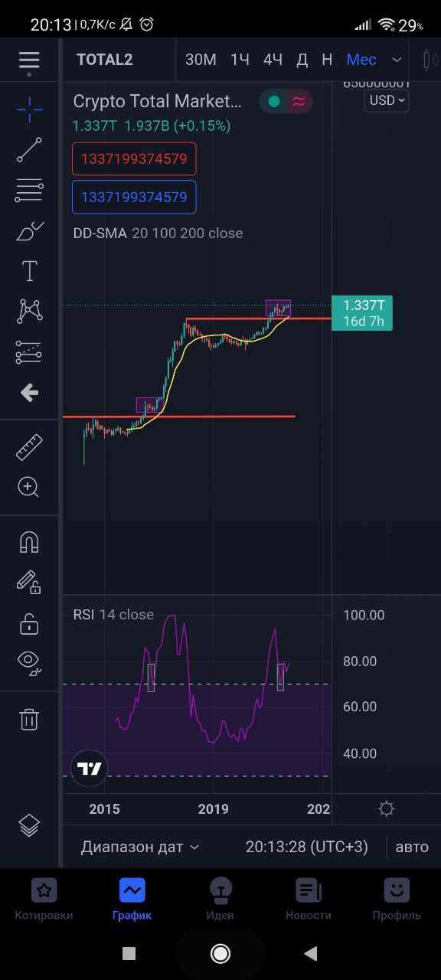Image resolution: width=441 pixels, height=980 pixels.
Task: Activate the zoom in tool
Action: pos(29,487)
